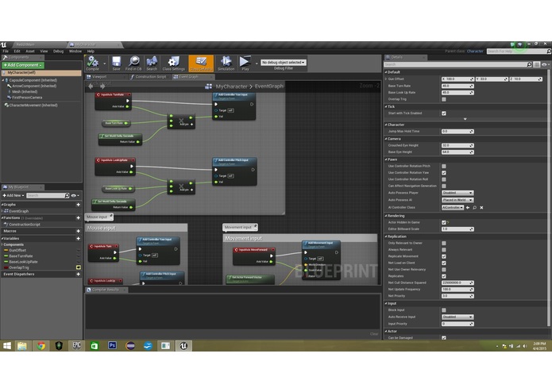552x392 pixels.
Task: Start Simulation from the toolbar
Action: 226,63
